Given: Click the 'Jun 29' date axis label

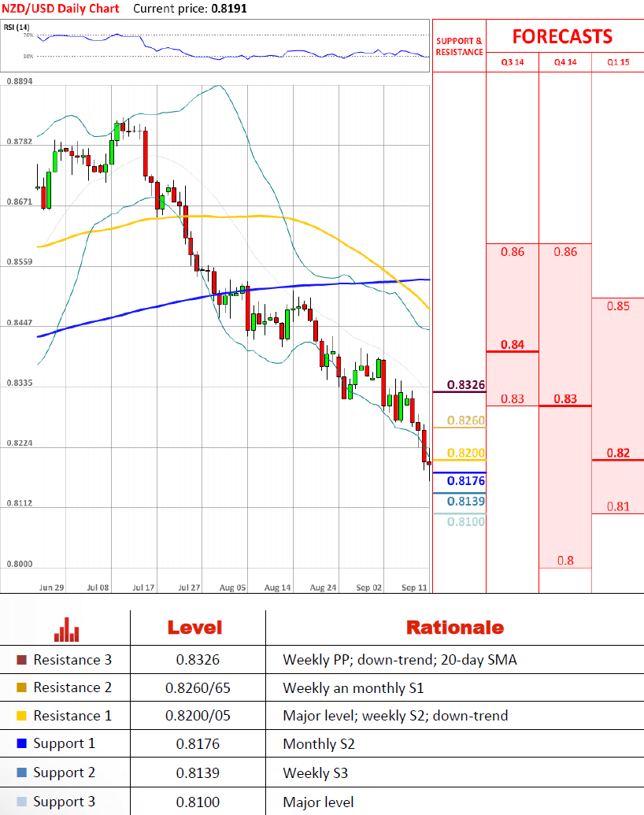Looking at the screenshot, I should (51, 587).
